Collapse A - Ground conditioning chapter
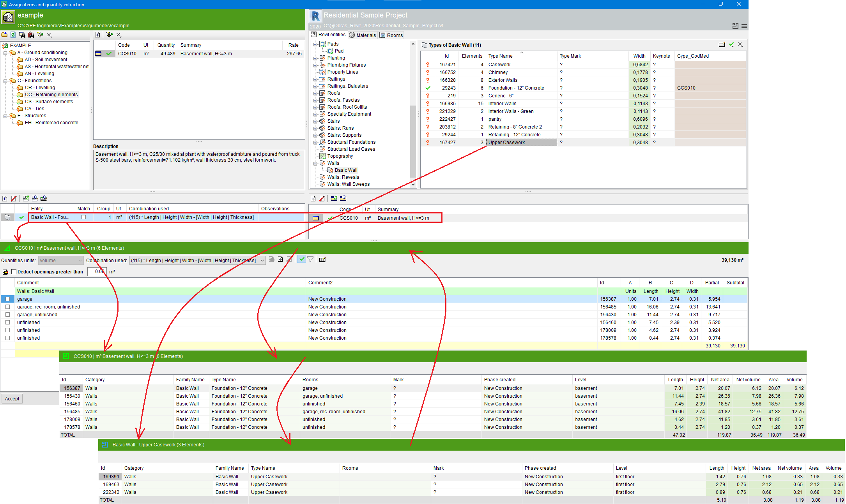 [x=5, y=53]
